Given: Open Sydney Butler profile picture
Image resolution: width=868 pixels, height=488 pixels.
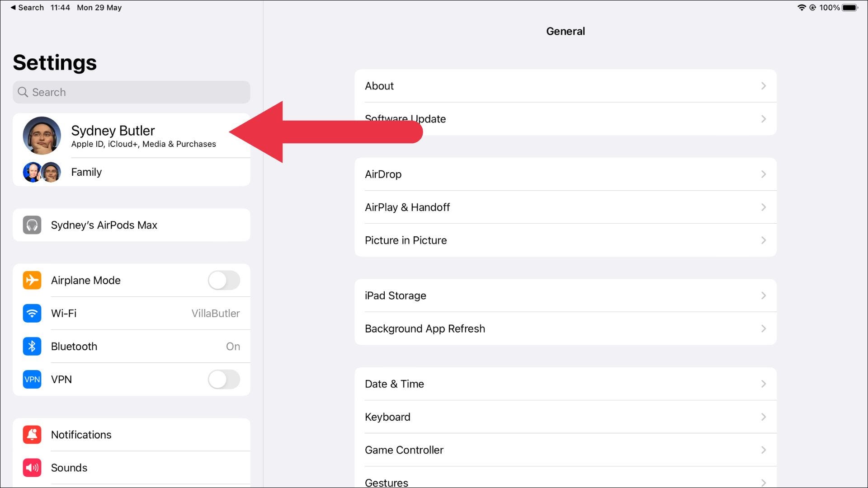Looking at the screenshot, I should (42, 136).
